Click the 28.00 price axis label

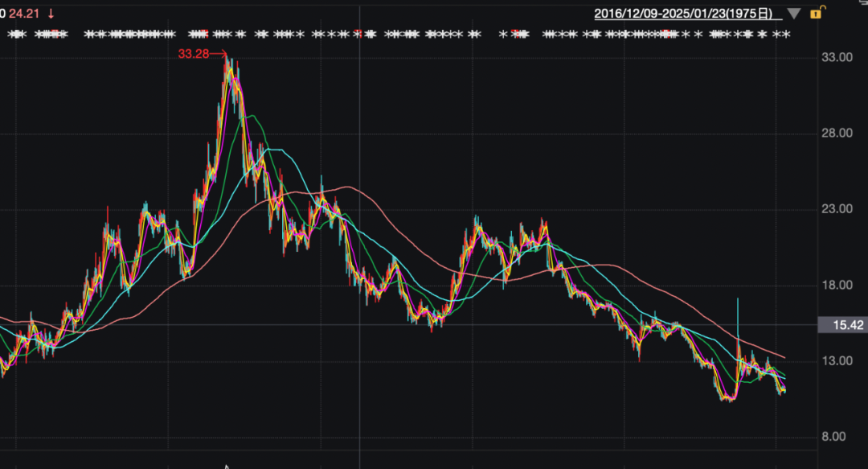pyautogui.click(x=837, y=133)
